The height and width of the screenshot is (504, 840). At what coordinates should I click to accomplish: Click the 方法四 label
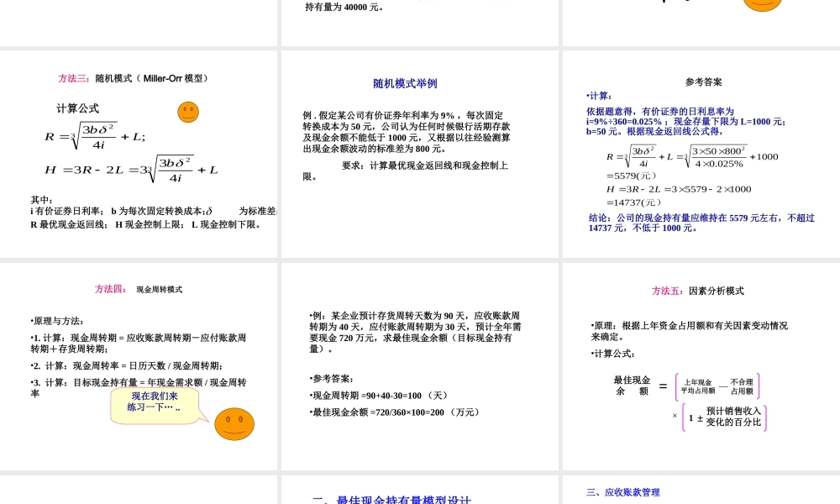pyautogui.click(x=110, y=289)
